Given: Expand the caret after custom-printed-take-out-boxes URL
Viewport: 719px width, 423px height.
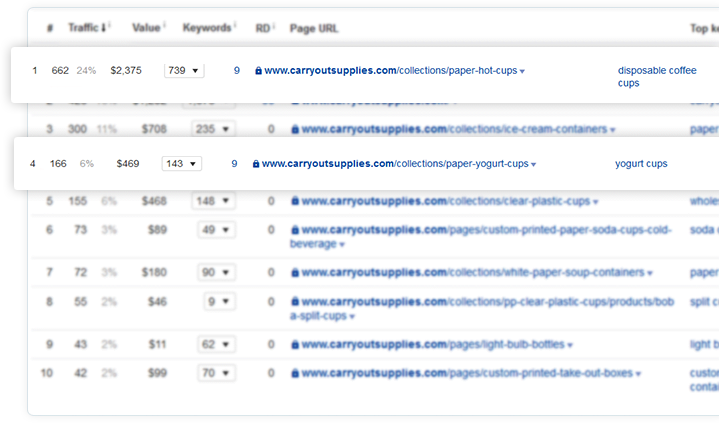Looking at the screenshot, I should coord(638,374).
